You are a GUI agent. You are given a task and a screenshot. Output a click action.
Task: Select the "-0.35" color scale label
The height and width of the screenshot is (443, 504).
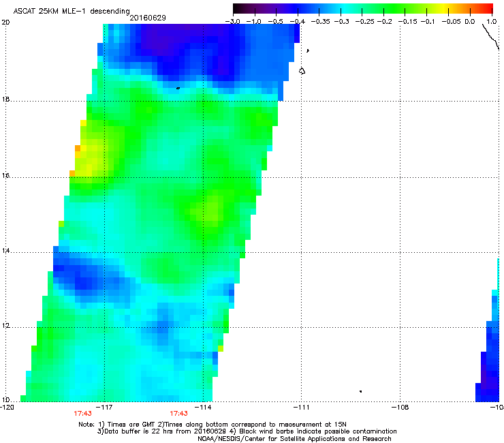[321, 22]
